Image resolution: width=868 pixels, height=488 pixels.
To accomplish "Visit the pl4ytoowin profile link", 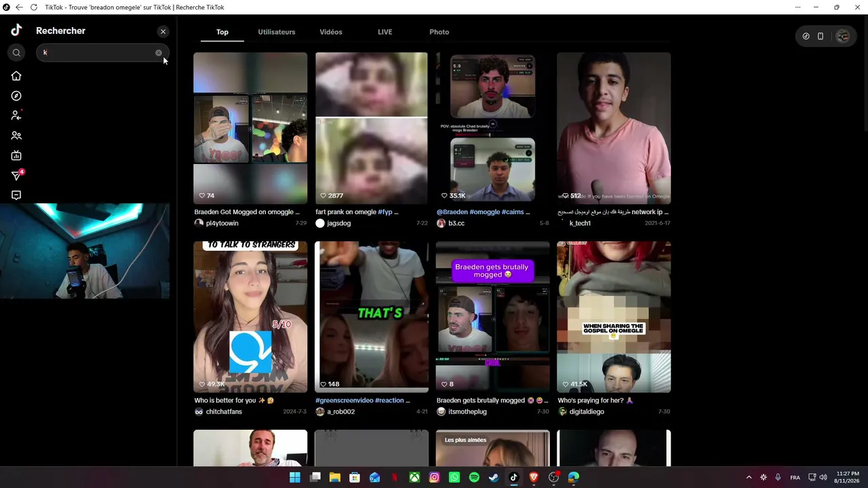I will (x=222, y=223).
